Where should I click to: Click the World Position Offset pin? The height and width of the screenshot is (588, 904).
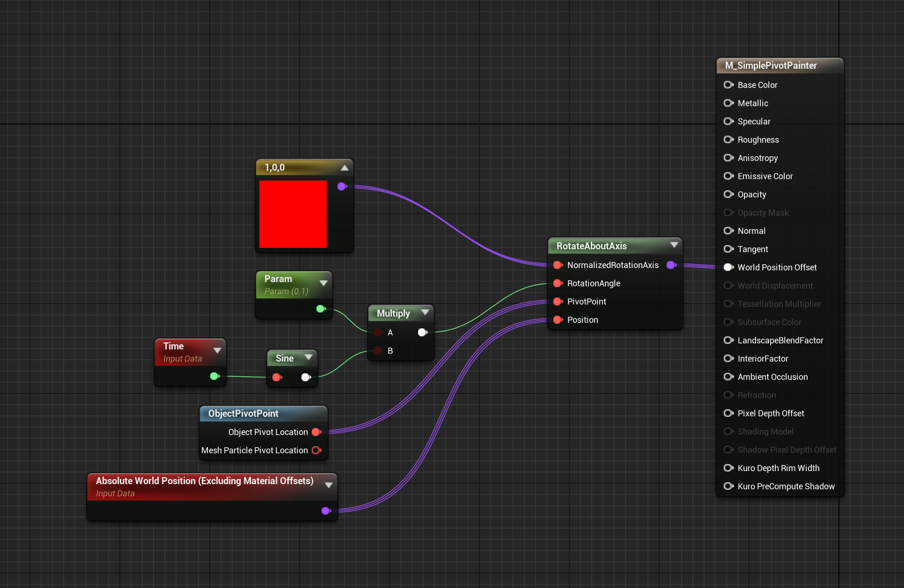(728, 267)
